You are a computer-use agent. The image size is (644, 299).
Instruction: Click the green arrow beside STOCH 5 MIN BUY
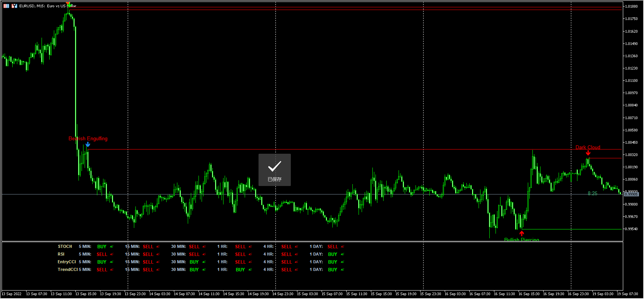[112, 247]
